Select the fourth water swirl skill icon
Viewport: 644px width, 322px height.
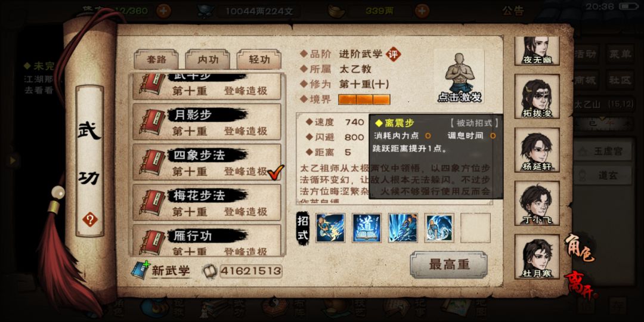439,228
